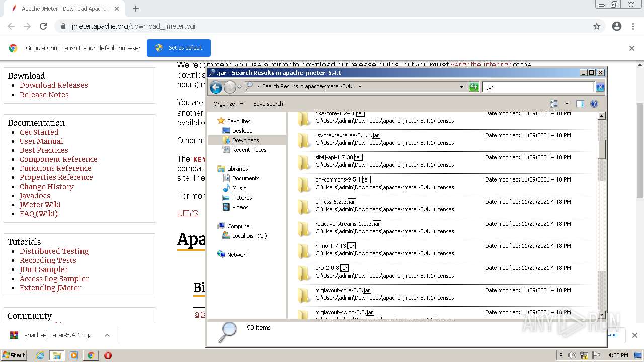The width and height of the screenshot is (644, 362).
Task: Open Desktop in navigation pane
Action: [242, 131]
